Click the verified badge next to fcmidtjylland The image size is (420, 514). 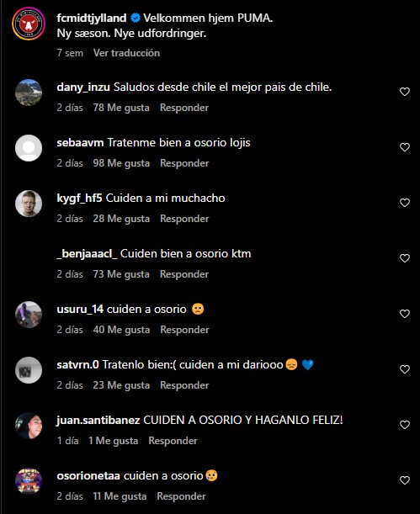tap(135, 18)
